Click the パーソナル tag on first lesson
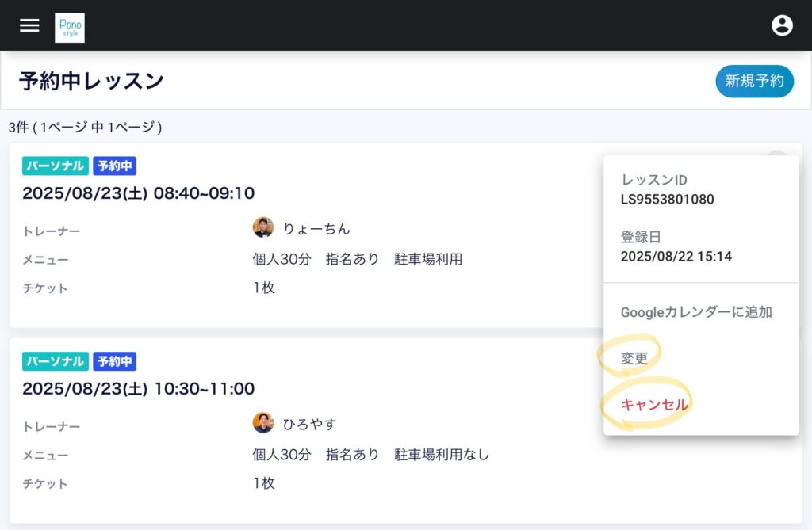The image size is (812, 530). coord(56,166)
